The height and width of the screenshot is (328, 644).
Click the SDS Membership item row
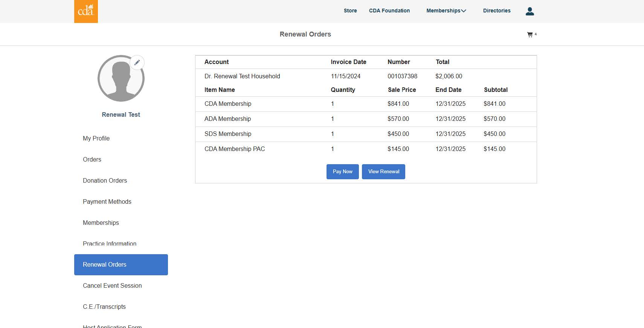(x=366, y=134)
